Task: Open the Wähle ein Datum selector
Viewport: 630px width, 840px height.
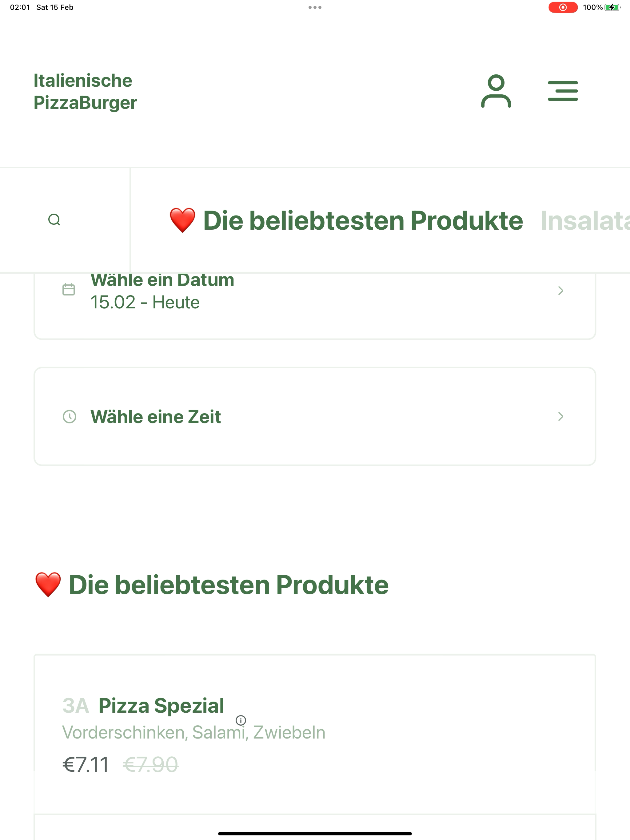Action: coord(315,300)
